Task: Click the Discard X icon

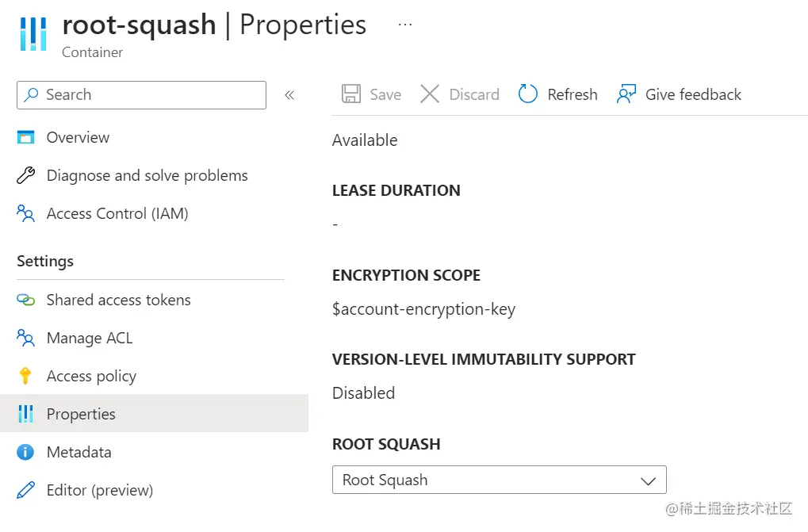Action: [430, 94]
